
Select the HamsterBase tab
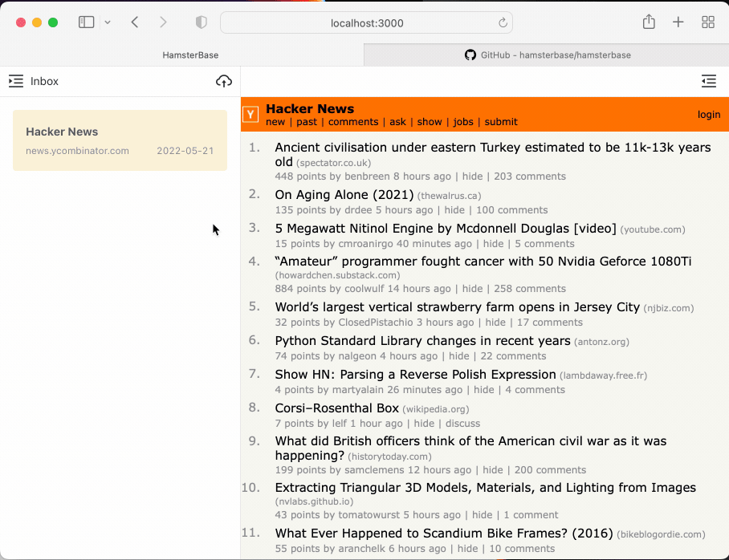coord(190,55)
